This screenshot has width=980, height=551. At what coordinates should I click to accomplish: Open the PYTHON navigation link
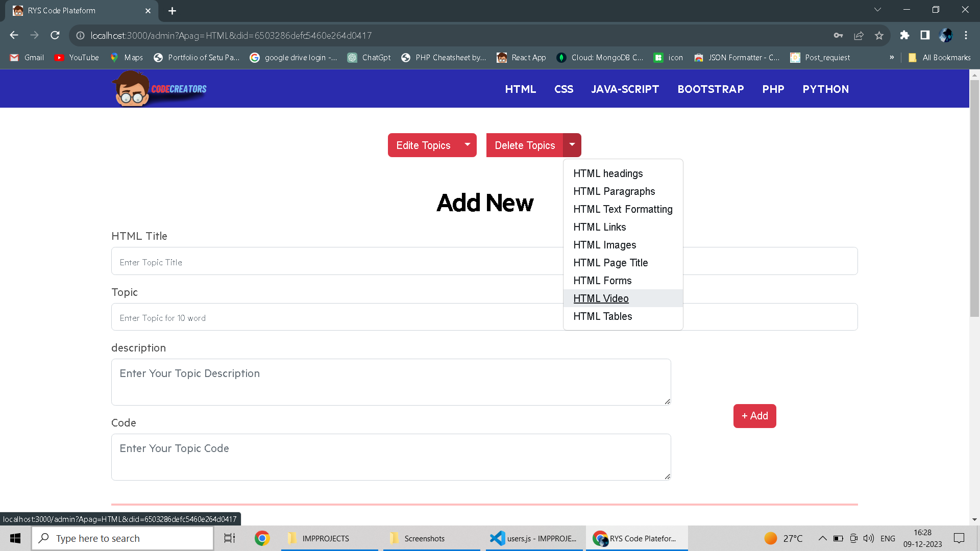(x=825, y=89)
